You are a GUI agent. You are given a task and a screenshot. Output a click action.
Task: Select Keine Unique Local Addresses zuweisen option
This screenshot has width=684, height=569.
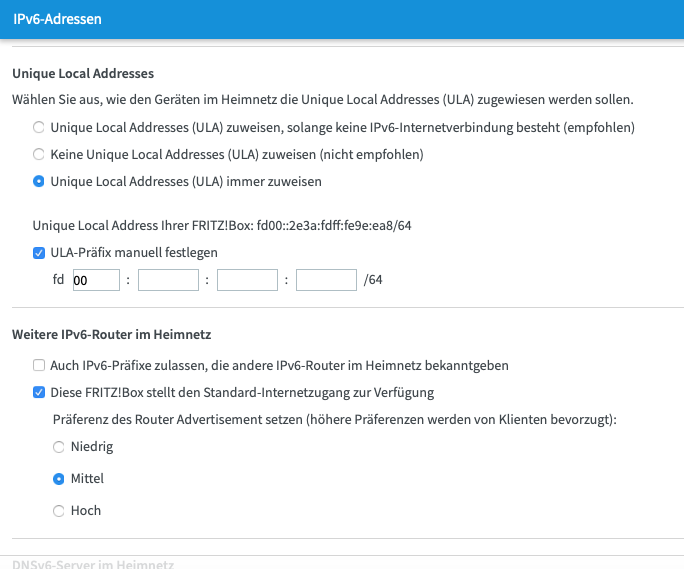tap(39, 154)
